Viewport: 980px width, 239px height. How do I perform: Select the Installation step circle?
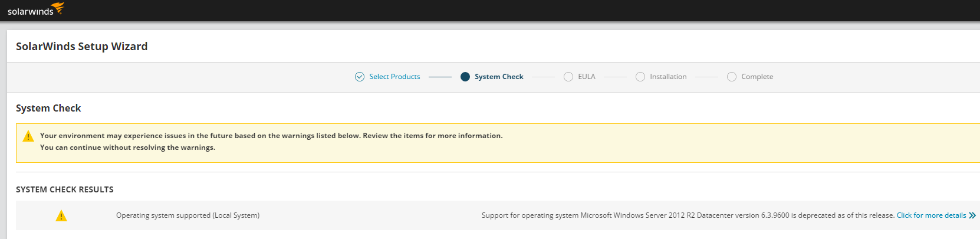tap(640, 77)
